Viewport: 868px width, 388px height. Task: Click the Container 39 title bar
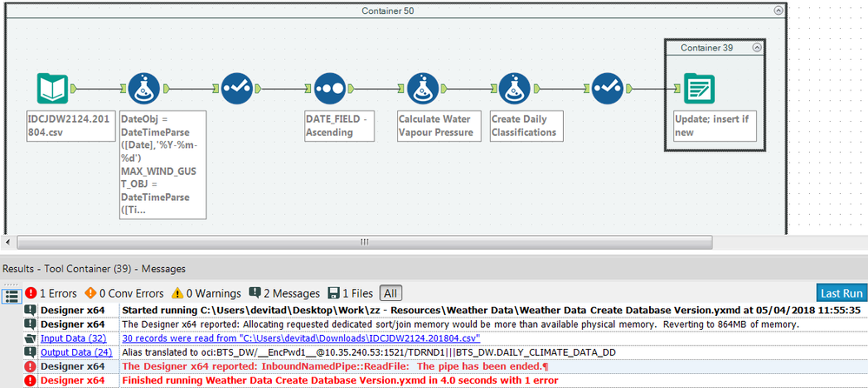pyautogui.click(x=707, y=48)
